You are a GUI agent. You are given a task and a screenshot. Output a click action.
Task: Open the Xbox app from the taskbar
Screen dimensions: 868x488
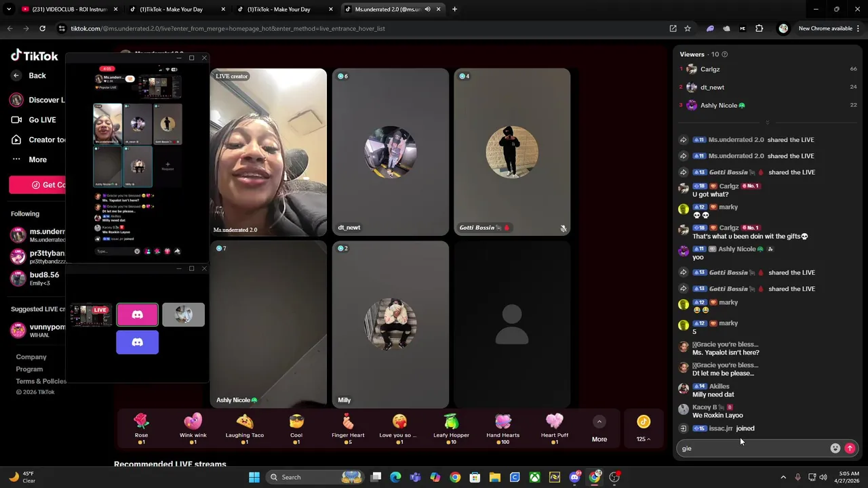pyautogui.click(x=535, y=477)
